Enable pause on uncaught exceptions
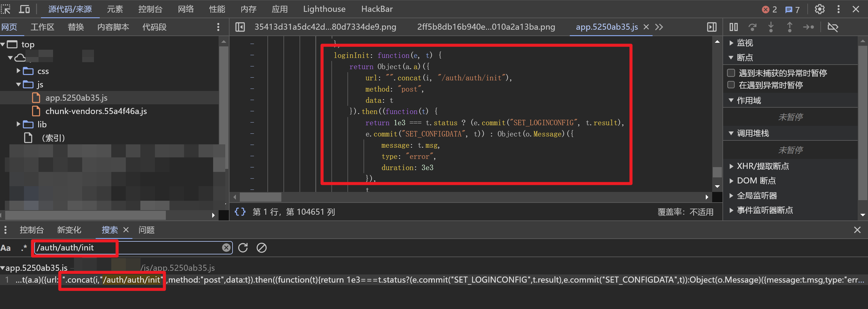The width and height of the screenshot is (868, 309). click(x=731, y=73)
